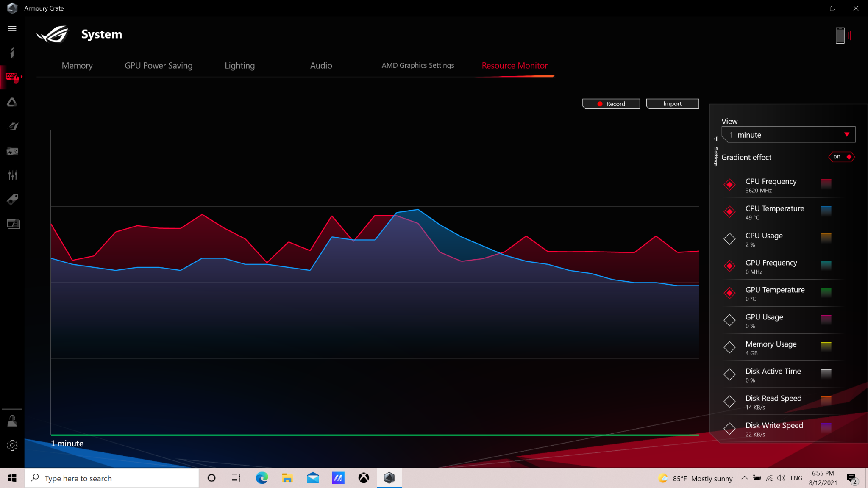Open the sliders tuning icon in sidebar
Screen dimensions: 868x488
coord(13,175)
